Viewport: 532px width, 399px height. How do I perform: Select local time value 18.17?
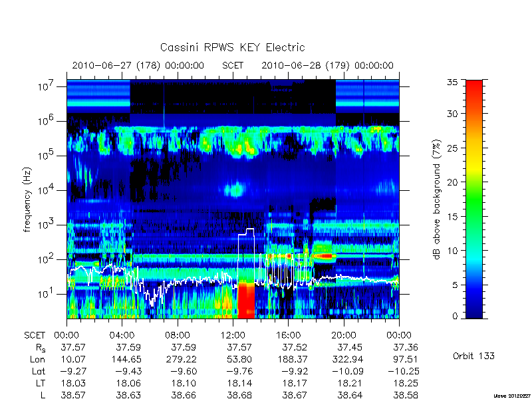pos(295,384)
